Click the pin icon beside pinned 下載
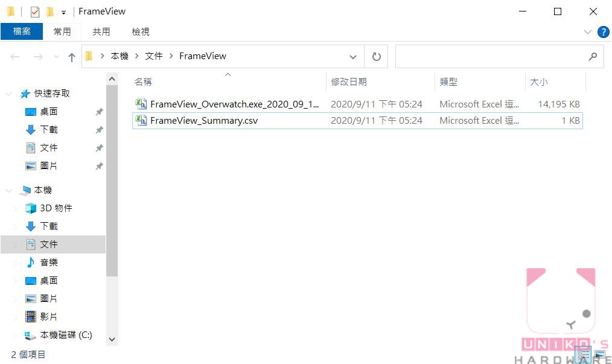612x364 pixels. tap(99, 130)
